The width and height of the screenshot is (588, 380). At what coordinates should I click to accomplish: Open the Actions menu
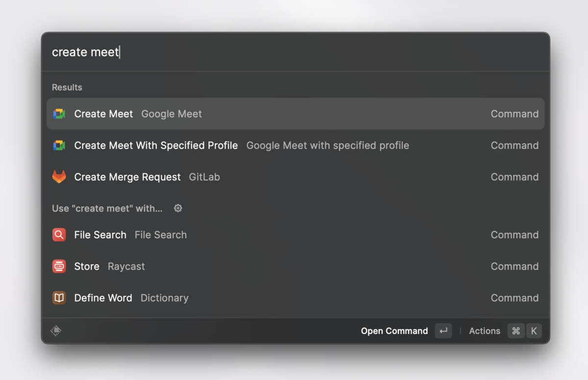[x=505, y=331]
